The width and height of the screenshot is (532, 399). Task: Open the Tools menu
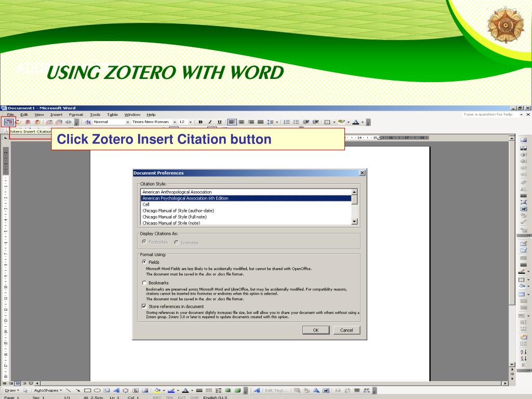[x=95, y=115]
